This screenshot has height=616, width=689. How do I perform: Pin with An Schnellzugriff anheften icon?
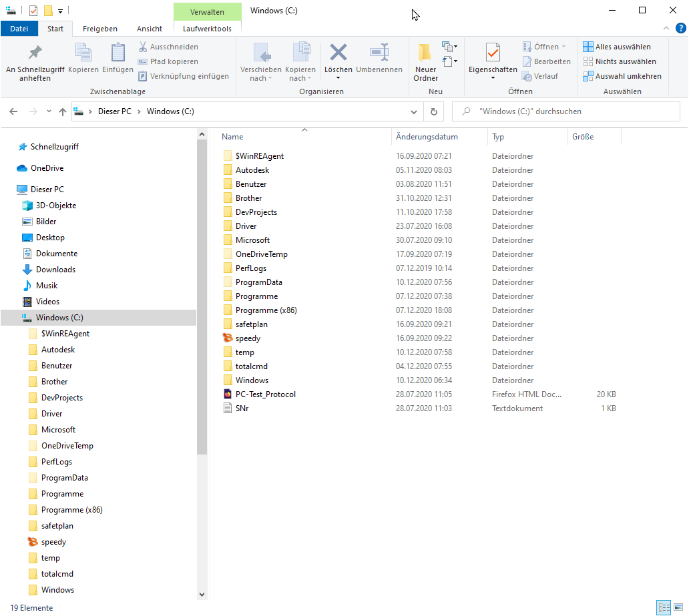35,53
